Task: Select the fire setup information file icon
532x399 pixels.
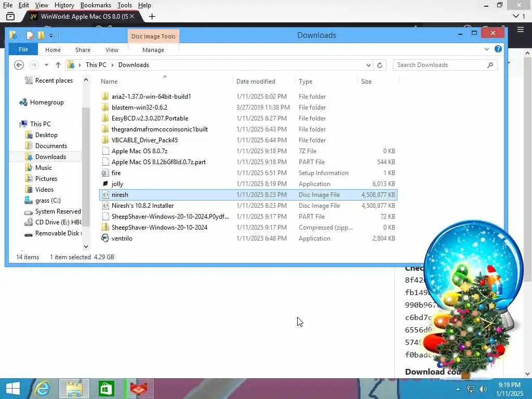Action: point(105,172)
